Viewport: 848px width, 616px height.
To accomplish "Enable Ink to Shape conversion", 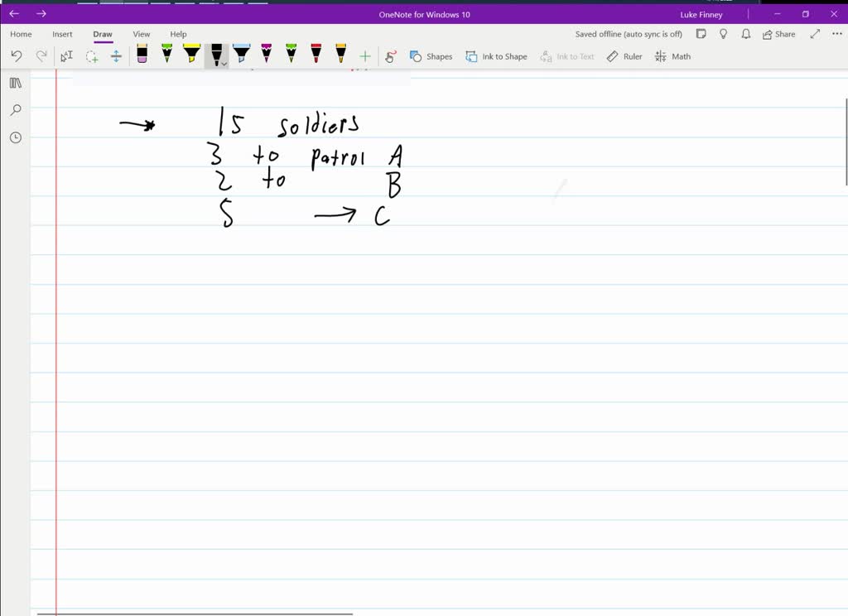I will 496,55.
